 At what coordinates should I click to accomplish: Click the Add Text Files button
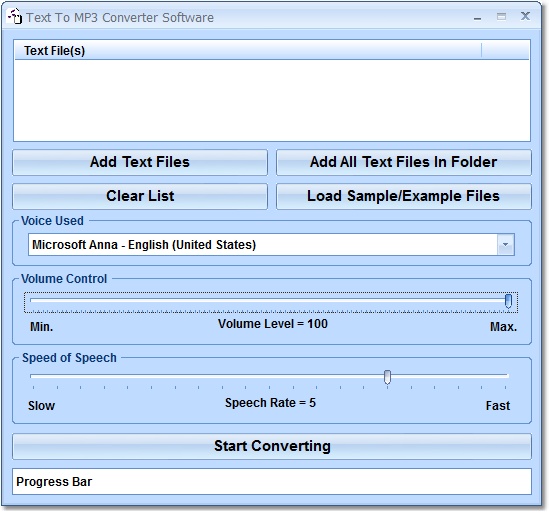point(140,162)
